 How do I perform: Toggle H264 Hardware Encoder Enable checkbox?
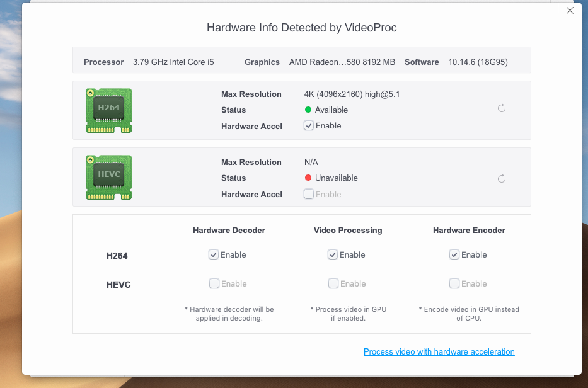pyautogui.click(x=454, y=254)
